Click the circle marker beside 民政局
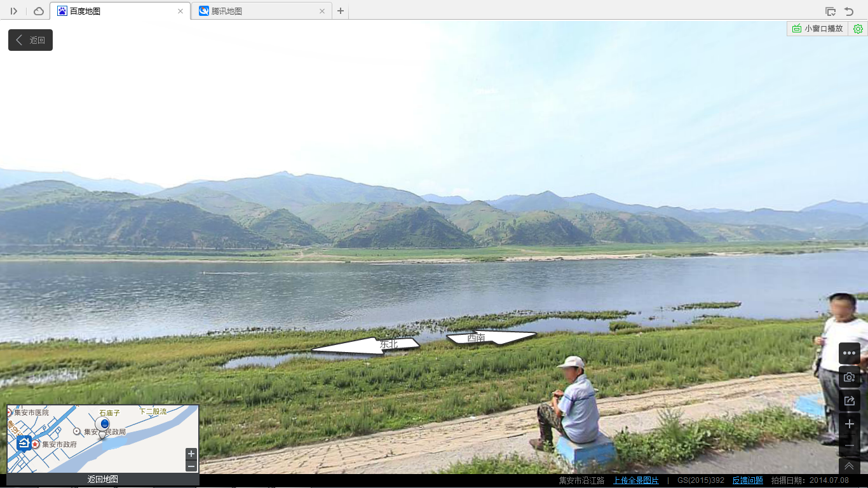The image size is (868, 488). 78,431
